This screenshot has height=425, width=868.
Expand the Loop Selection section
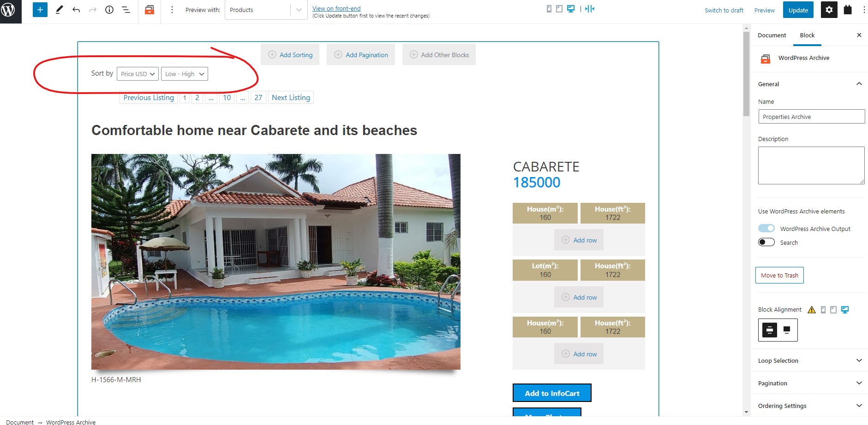pos(810,360)
